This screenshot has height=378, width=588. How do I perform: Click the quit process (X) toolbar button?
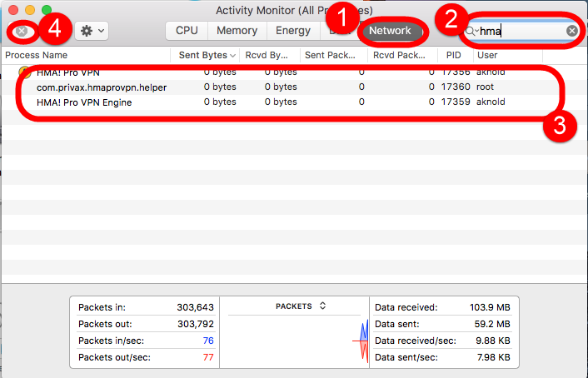[x=22, y=31]
